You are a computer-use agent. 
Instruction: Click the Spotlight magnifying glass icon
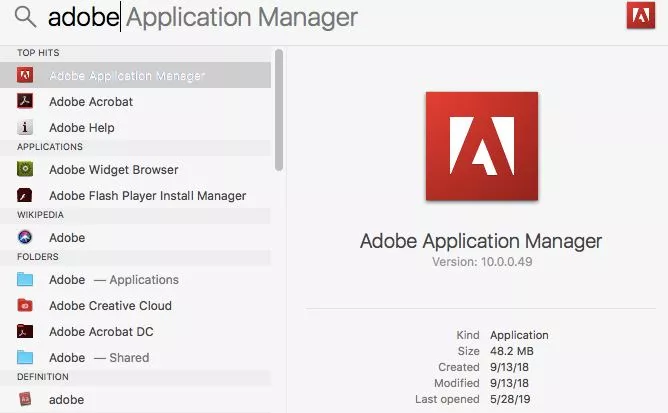coord(25,17)
